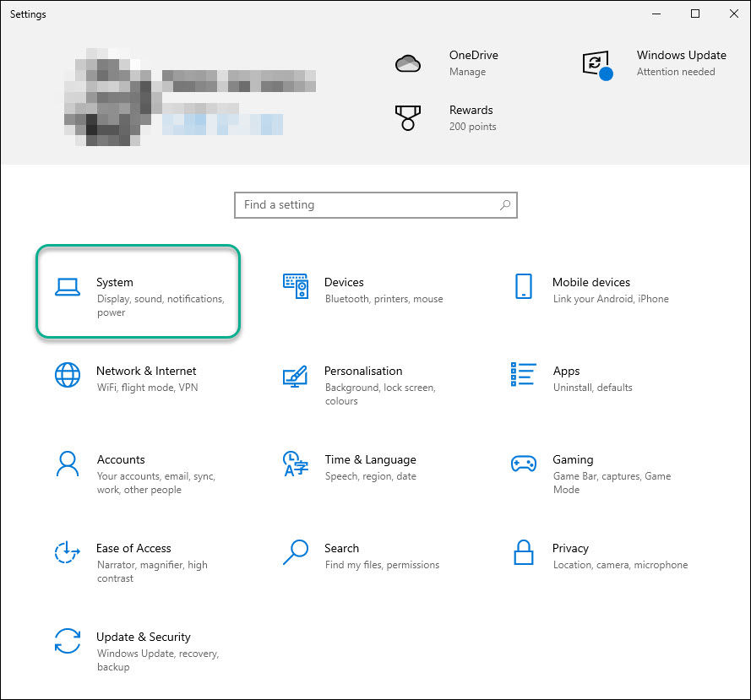Open the Network & Internet globe icon

click(68, 375)
